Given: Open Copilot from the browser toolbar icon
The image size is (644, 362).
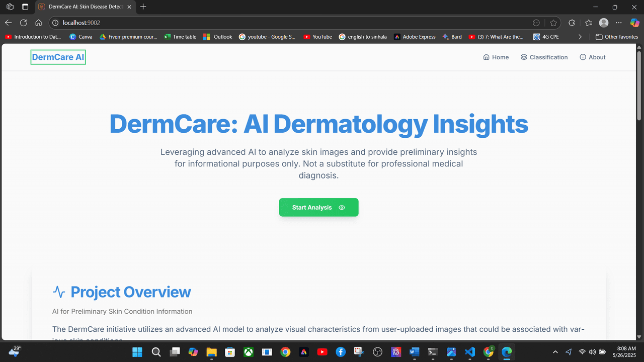Looking at the screenshot, I should [634, 23].
